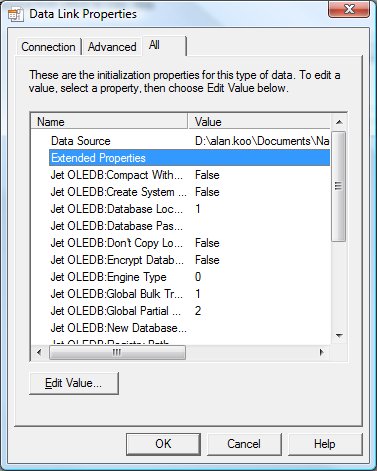Select the Extended Properties row
The width and height of the screenshot is (377, 471).
190,158
